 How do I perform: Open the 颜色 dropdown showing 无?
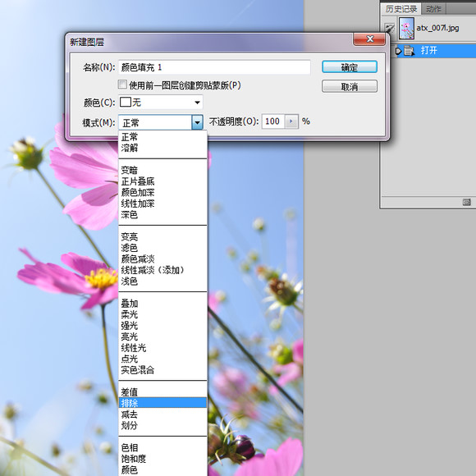click(x=161, y=103)
